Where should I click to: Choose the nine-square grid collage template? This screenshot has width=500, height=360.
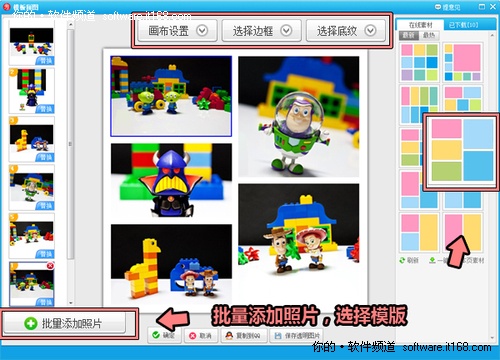point(419,62)
